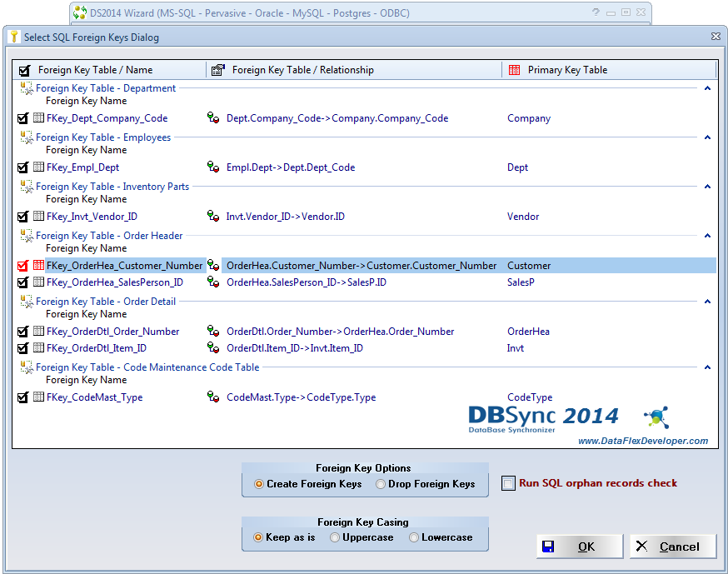The width and height of the screenshot is (728, 574).
Task: Toggle the select-all checkbox in header
Action: (x=24, y=70)
